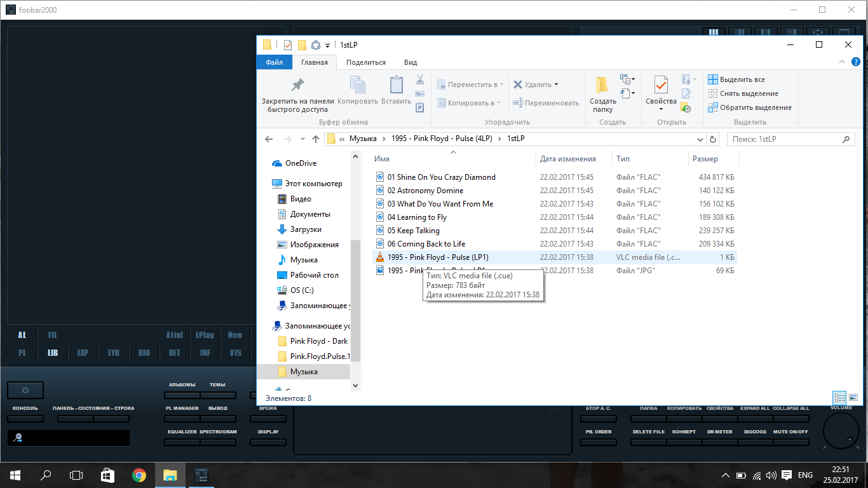This screenshot has width=868, height=488.
Task: Click the Create folder (Создать папку) icon
Action: [x=602, y=85]
